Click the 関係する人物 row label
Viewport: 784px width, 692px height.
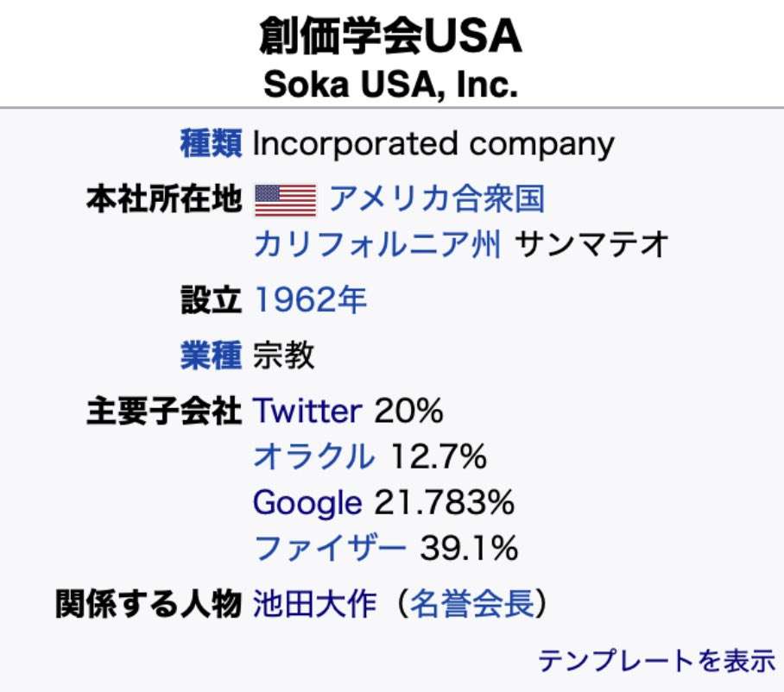pos(149,604)
